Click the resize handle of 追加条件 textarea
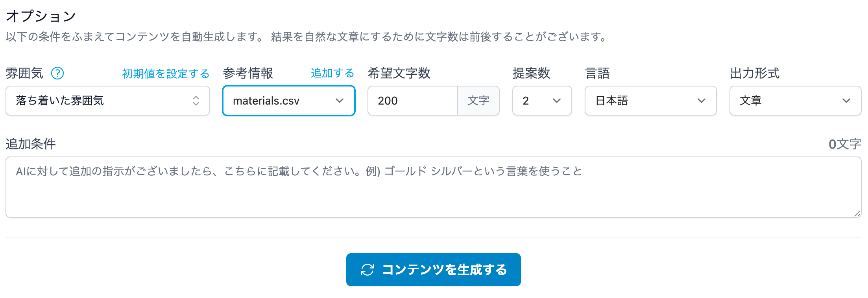 pos(857,213)
